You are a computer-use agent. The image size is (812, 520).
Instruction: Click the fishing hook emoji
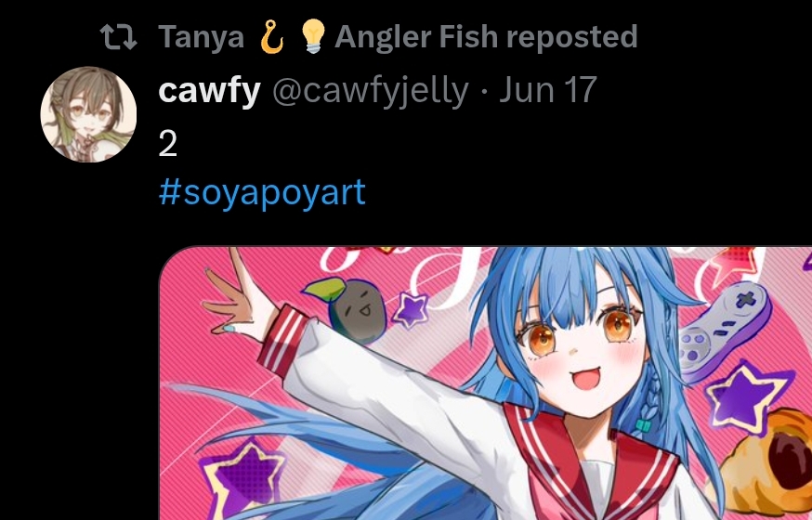click(272, 37)
